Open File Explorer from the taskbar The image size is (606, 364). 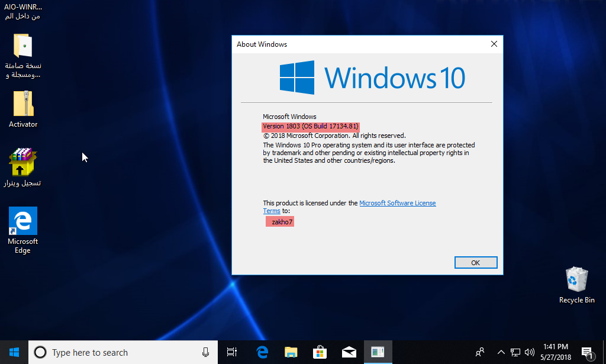[x=291, y=352]
